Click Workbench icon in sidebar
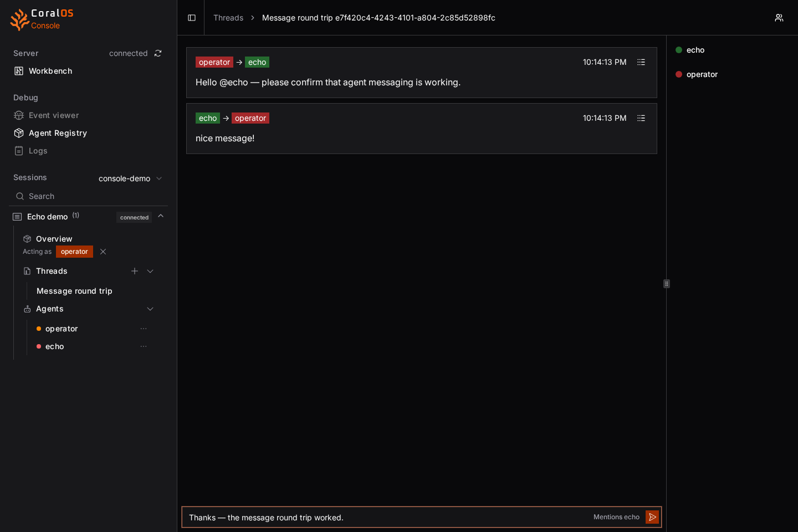Image resolution: width=798 pixels, height=532 pixels. (x=19, y=71)
